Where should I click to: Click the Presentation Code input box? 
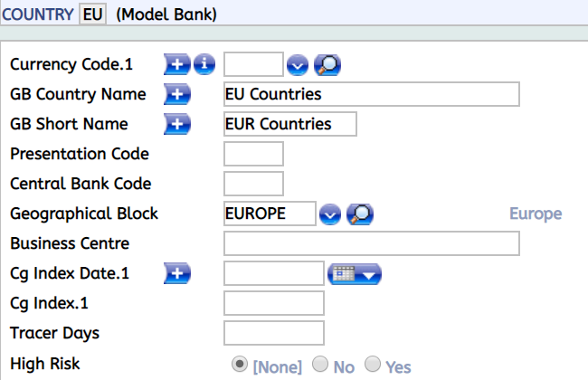tap(253, 154)
